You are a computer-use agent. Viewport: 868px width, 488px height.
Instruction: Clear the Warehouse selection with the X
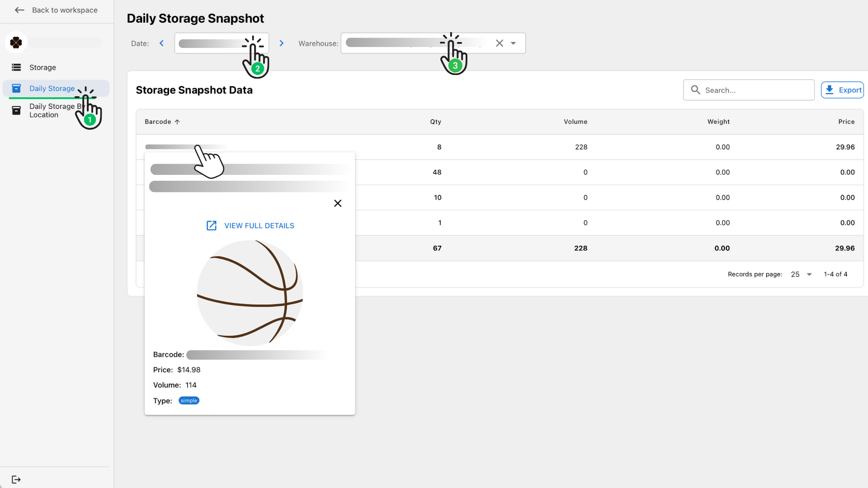(x=500, y=43)
